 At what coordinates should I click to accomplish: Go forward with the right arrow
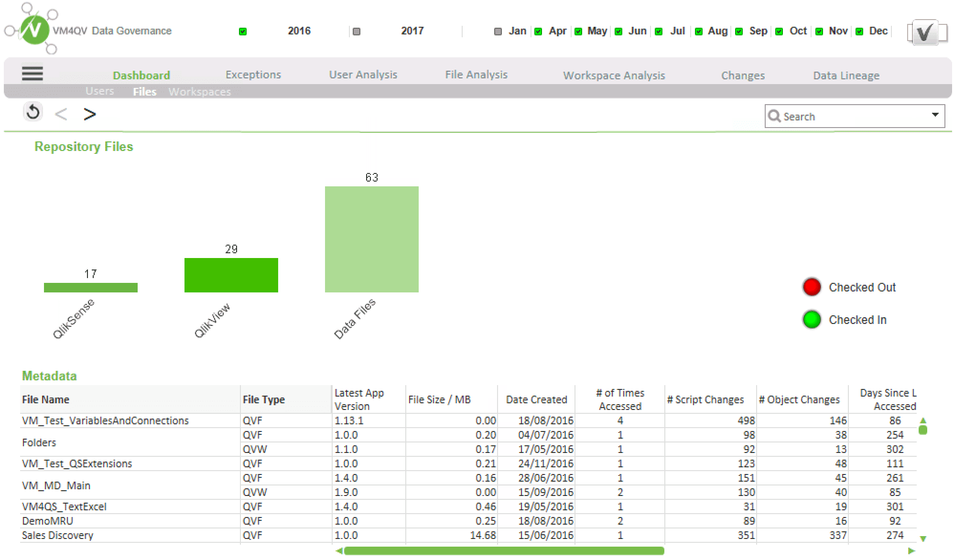[x=89, y=114]
